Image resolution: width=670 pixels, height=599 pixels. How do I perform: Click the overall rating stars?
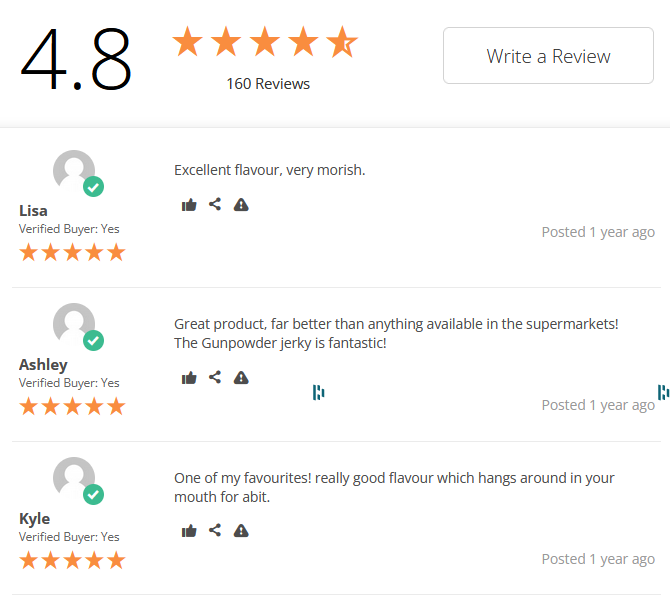(x=264, y=41)
